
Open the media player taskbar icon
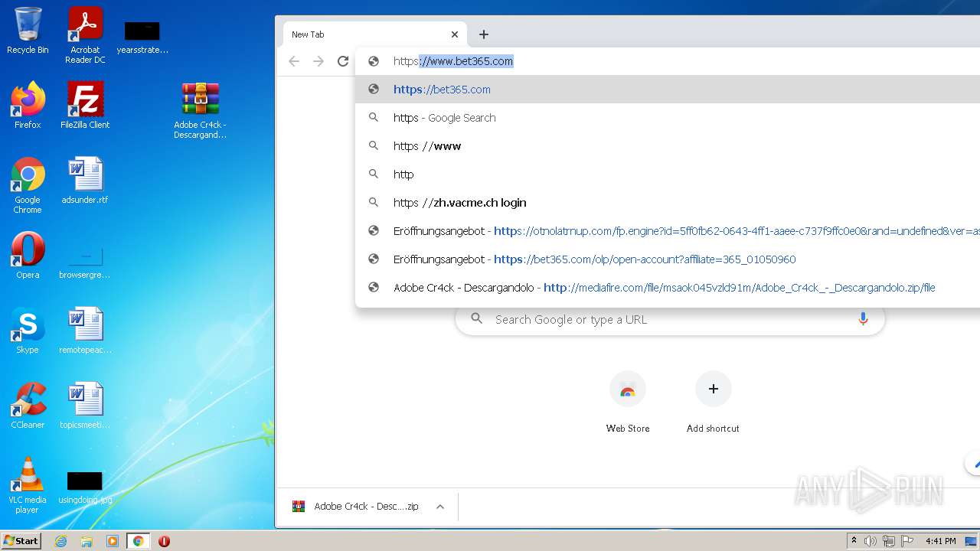[x=113, y=541]
